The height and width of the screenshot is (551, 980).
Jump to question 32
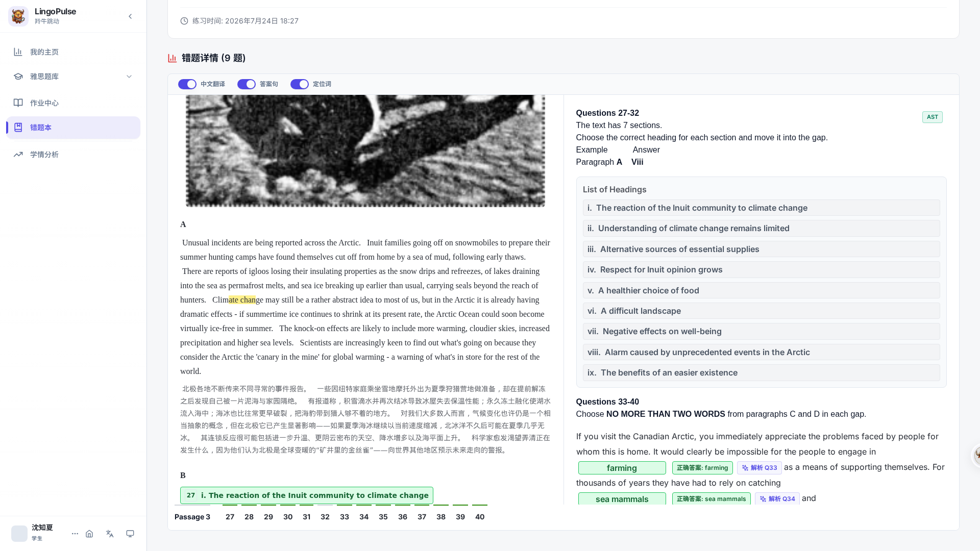tap(325, 517)
